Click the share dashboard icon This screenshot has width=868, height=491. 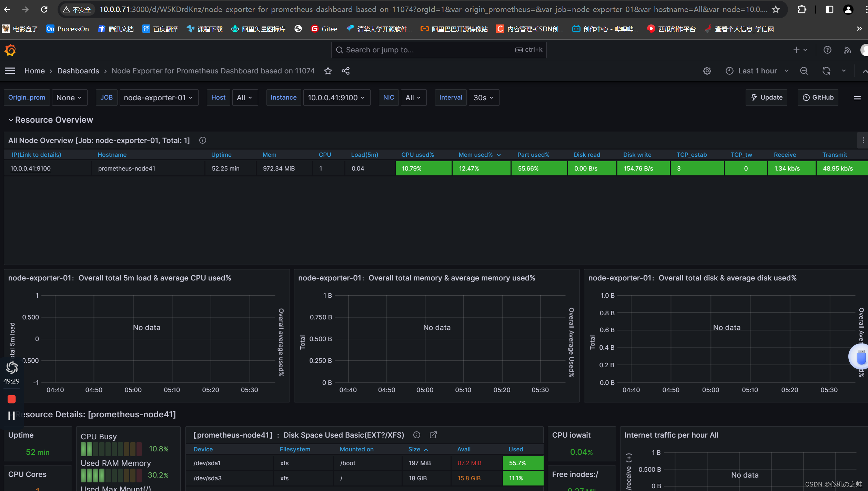pyautogui.click(x=345, y=71)
